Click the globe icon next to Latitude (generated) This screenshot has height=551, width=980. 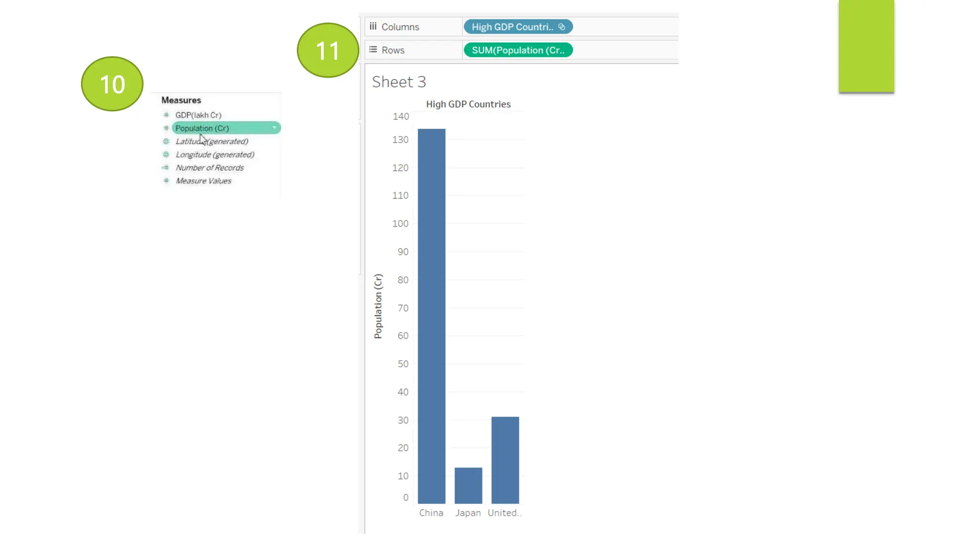pyautogui.click(x=166, y=142)
